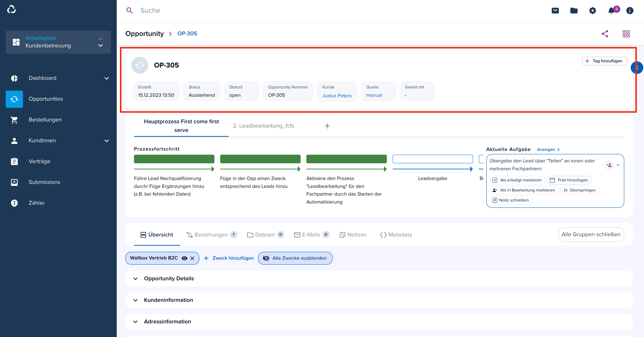The width and height of the screenshot is (644, 337).
Task: Click the share icon for OP-305
Action: [605, 34]
